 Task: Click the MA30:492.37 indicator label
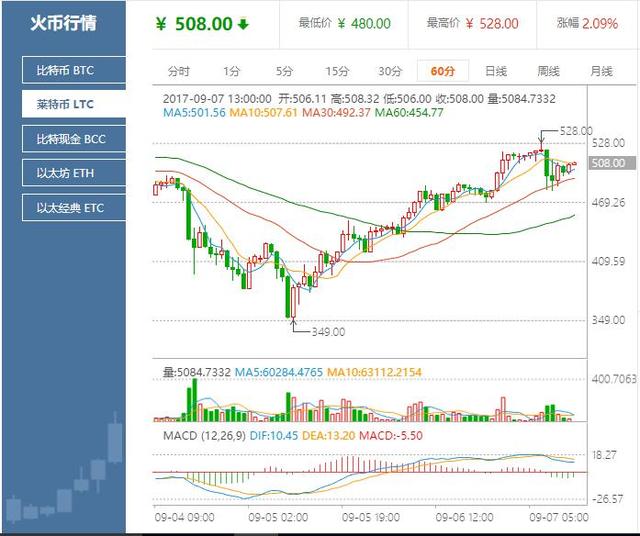click(336, 112)
